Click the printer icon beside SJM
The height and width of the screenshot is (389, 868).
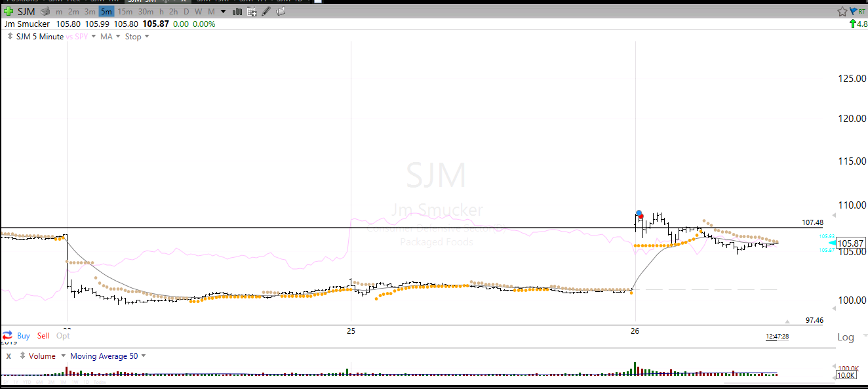(46, 12)
